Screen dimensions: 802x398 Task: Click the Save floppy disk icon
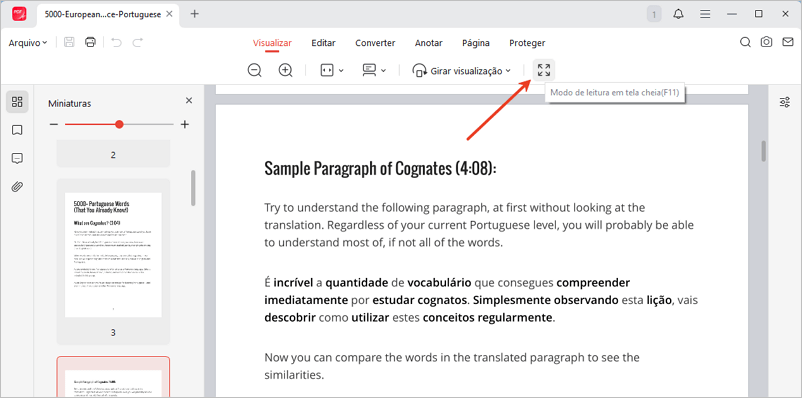point(69,42)
